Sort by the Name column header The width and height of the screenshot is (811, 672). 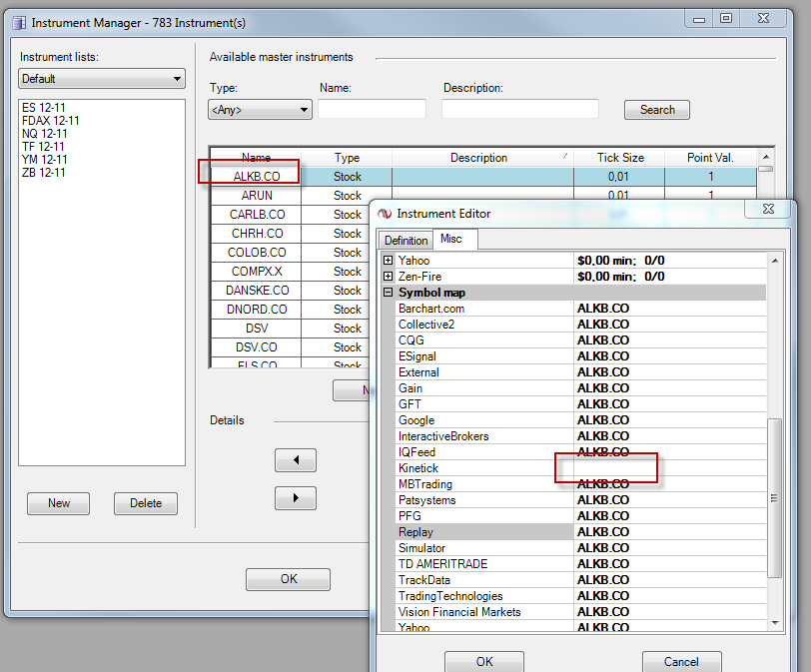(256, 158)
